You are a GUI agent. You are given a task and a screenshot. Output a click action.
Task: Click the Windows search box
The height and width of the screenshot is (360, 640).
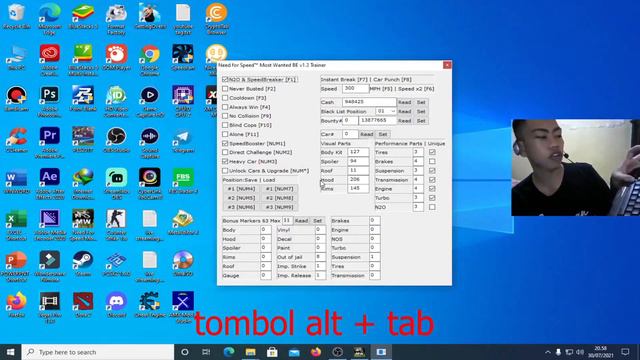click(98, 352)
